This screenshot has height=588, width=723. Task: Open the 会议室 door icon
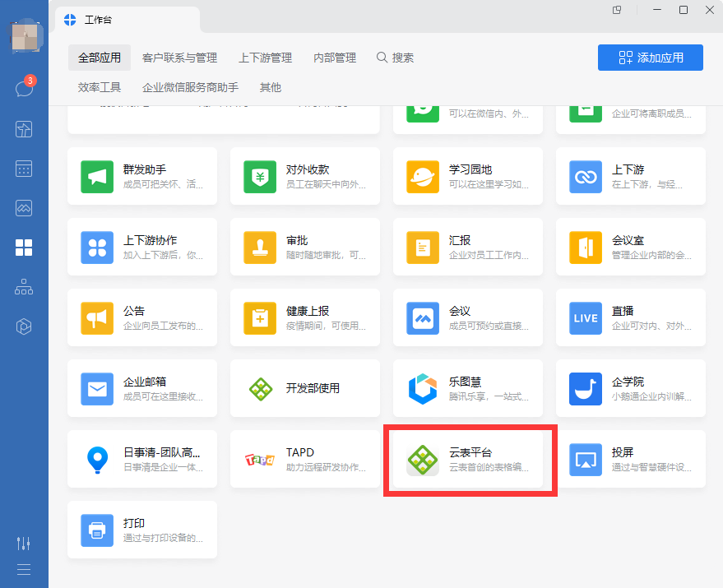pos(585,248)
